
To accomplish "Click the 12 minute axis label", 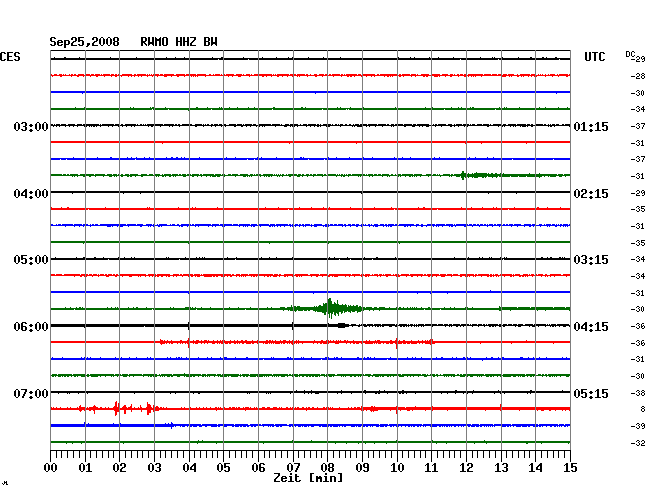I will point(466,468).
